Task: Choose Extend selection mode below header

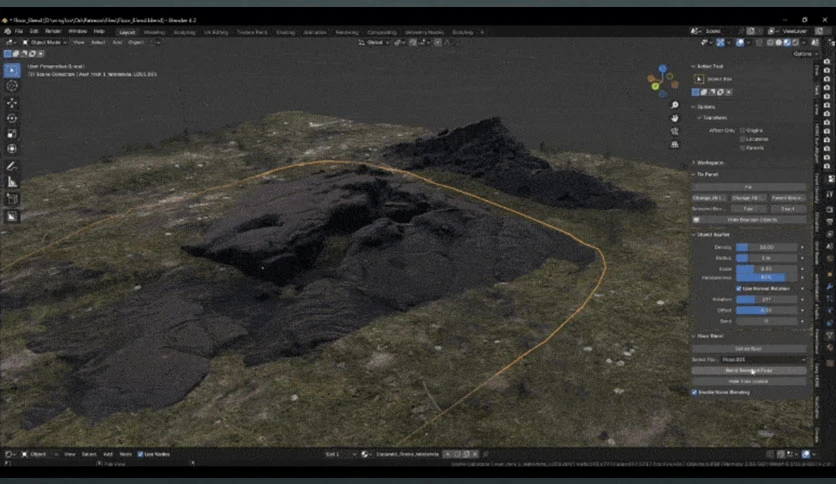Action: (x=16, y=54)
